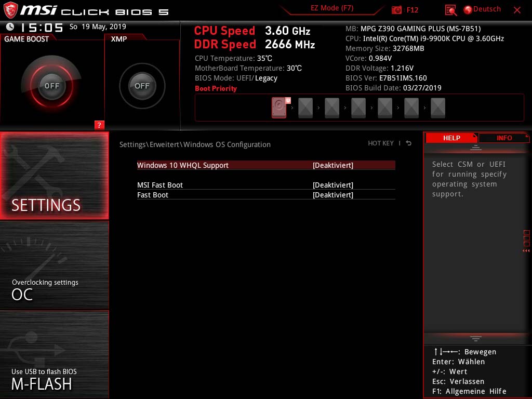Viewport: 532px width, 399px height.
Task: Open the HOT KEY list
Action: coord(381,143)
